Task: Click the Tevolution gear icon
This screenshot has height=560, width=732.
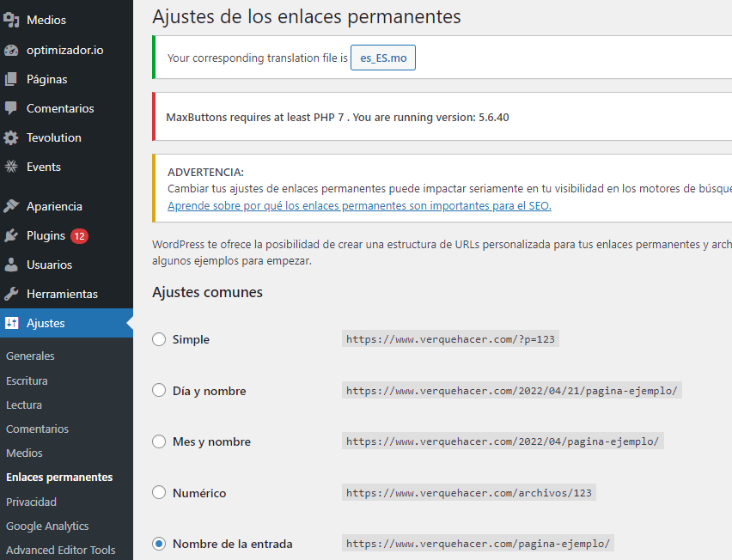Action: [x=11, y=137]
